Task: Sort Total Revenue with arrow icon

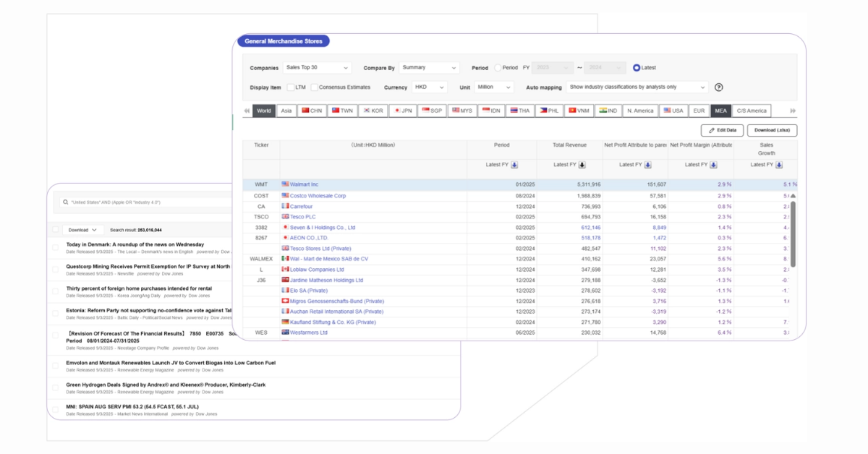Action: tap(582, 165)
